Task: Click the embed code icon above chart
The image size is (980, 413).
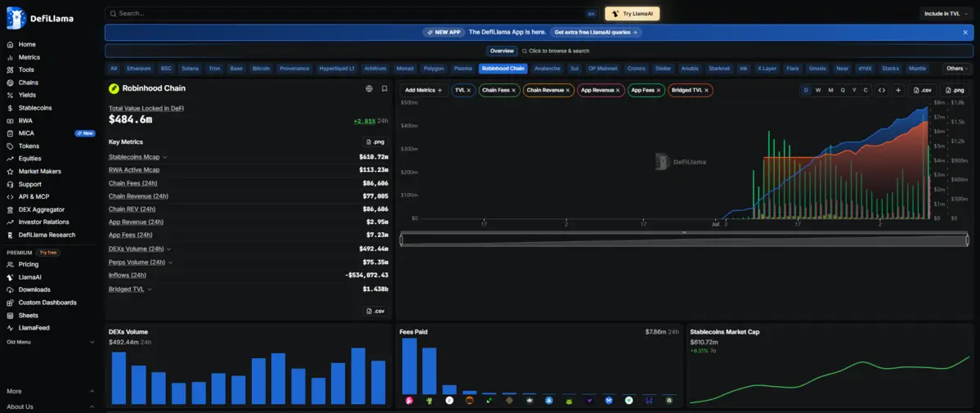Action: [x=882, y=90]
